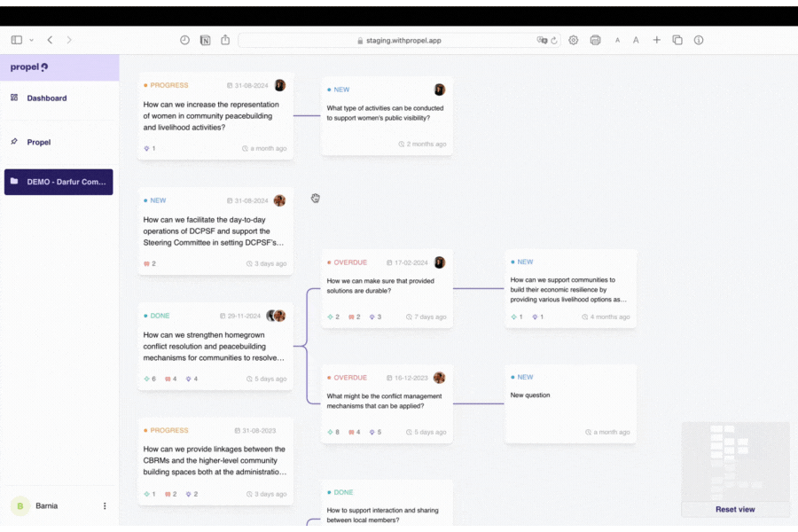
Task: Click the Dashboard grid icon in sidebar
Action: (17, 98)
